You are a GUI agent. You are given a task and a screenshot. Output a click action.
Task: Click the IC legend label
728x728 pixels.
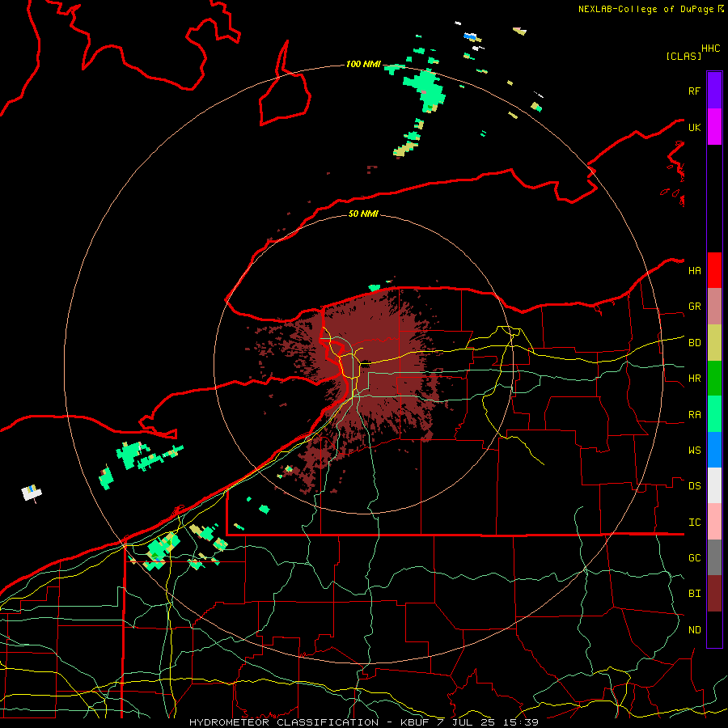coord(694,523)
